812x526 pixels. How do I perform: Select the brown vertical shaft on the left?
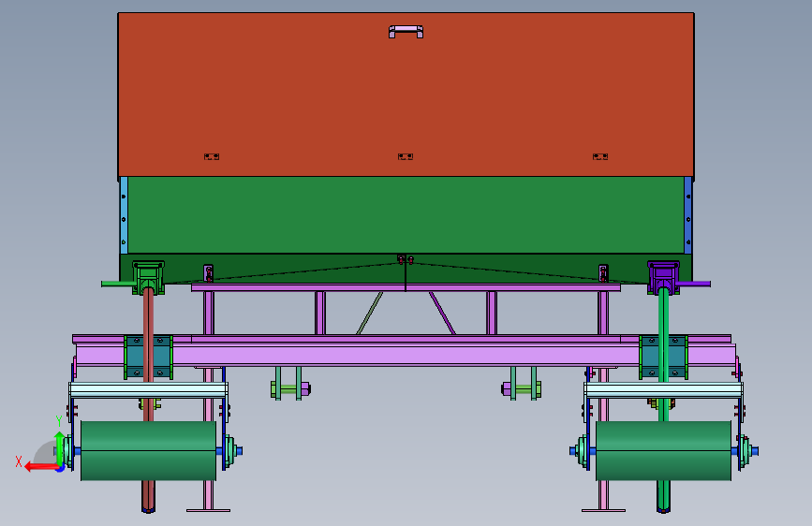pyautogui.click(x=148, y=358)
